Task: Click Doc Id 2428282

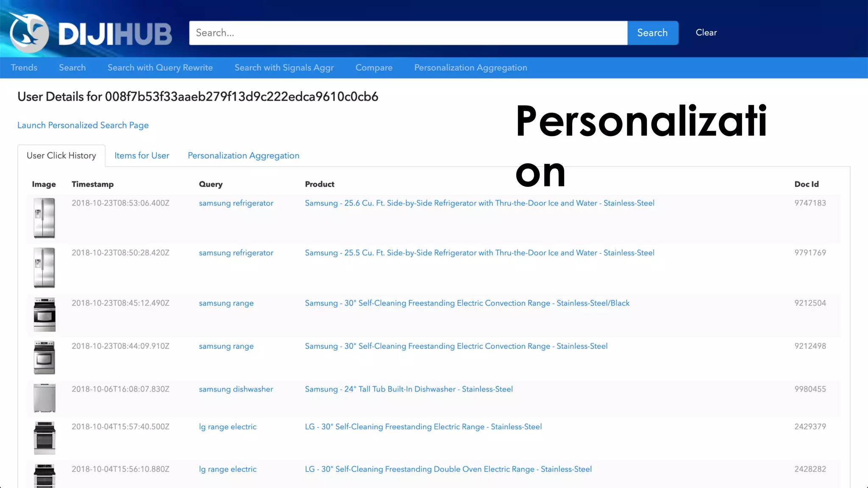Action: coord(810,469)
